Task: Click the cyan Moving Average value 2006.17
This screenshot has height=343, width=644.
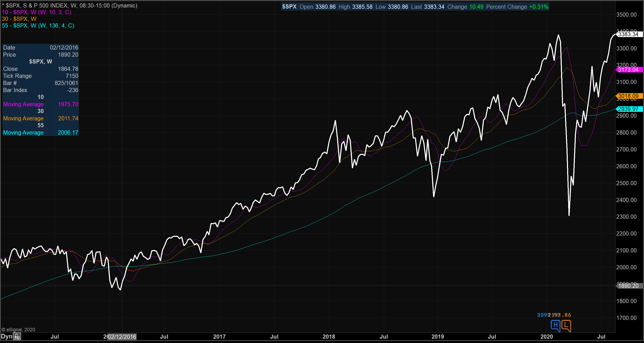Action: [x=68, y=132]
